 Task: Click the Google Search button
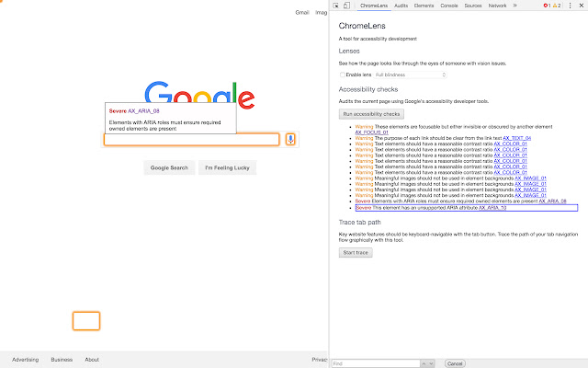169,167
